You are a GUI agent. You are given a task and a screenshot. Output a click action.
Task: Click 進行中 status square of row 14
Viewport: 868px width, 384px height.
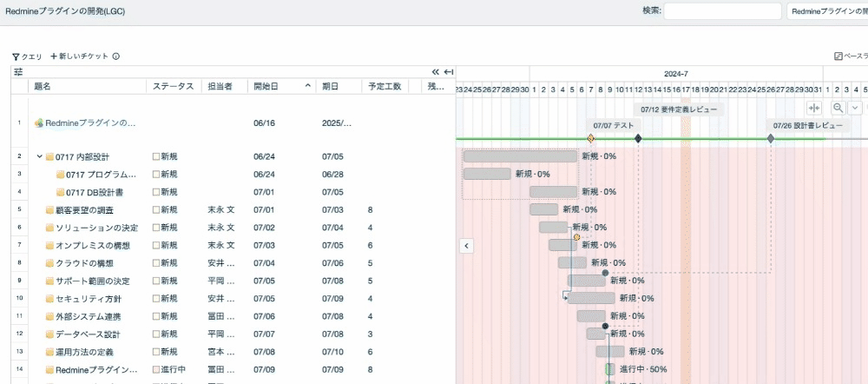click(x=156, y=369)
